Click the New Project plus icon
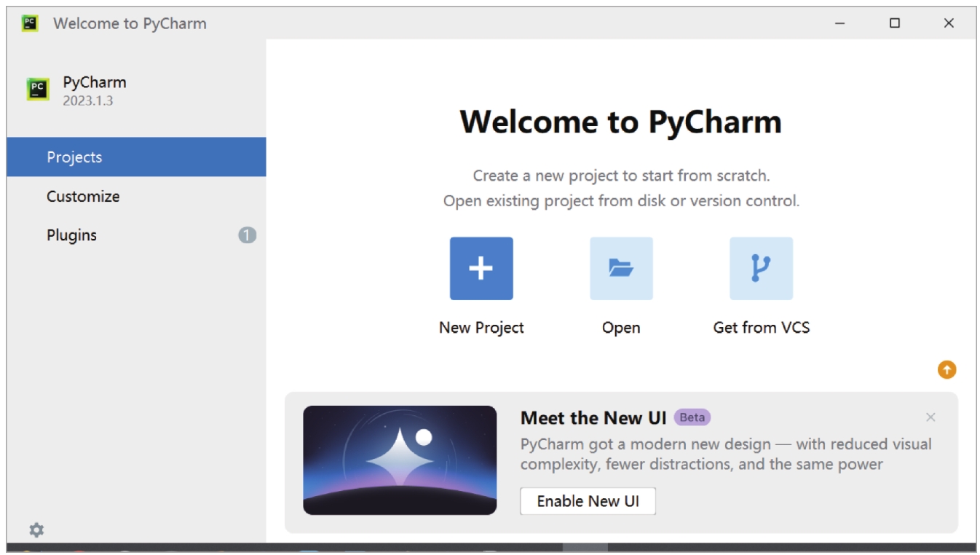 pyautogui.click(x=481, y=269)
